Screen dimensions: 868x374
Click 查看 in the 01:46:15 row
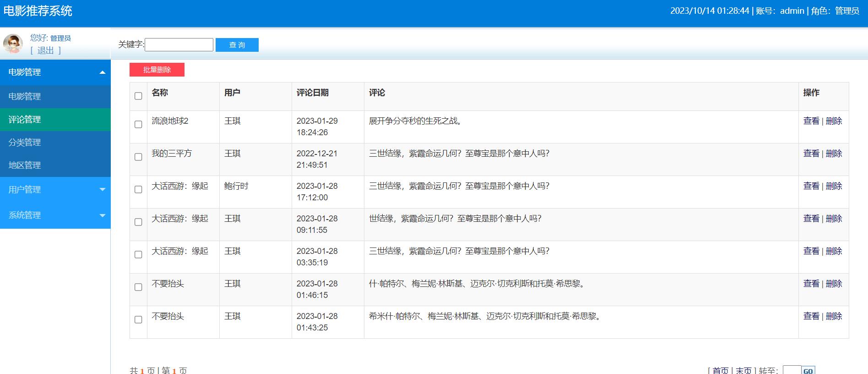coord(811,284)
